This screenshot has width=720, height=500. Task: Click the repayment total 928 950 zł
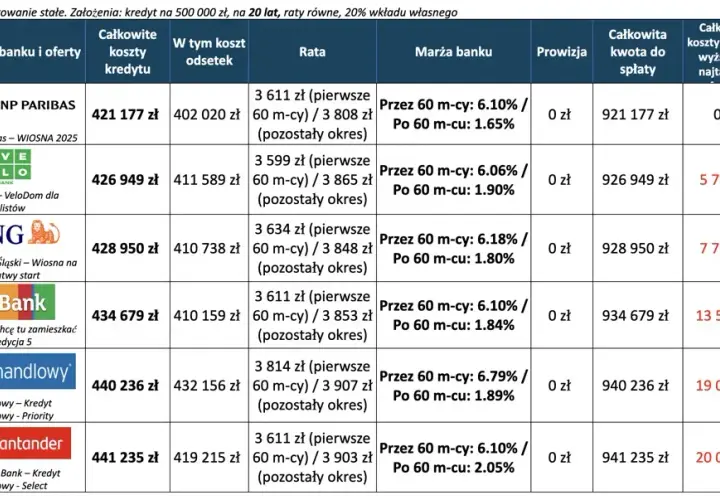[x=635, y=248]
